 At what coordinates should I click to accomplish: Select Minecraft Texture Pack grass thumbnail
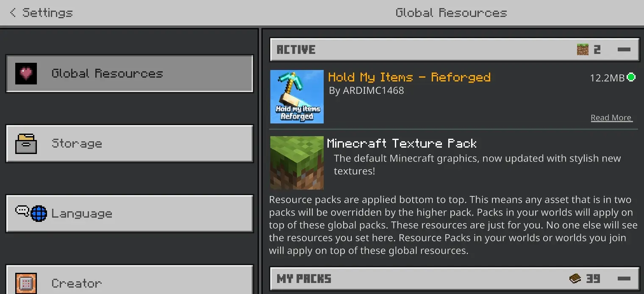pyautogui.click(x=297, y=163)
